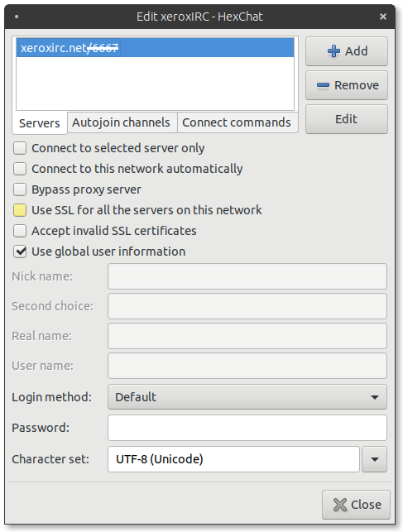Open the Login method dropdown
This screenshot has height=532, width=403.
[247, 397]
